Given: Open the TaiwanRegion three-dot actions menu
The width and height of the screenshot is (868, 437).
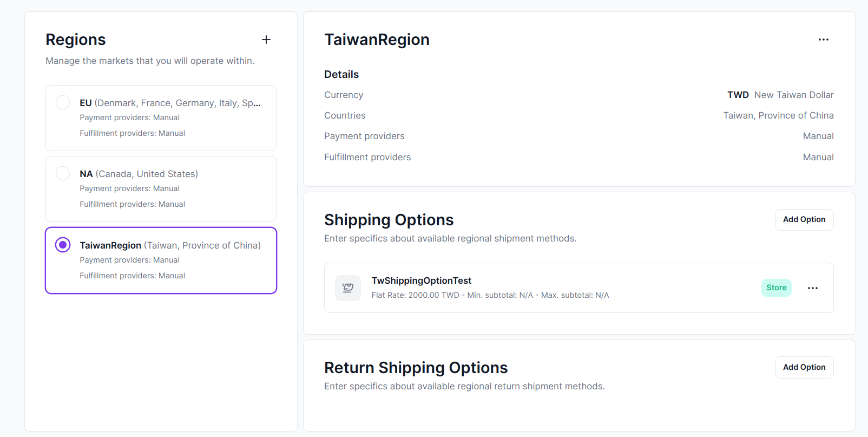Looking at the screenshot, I should click(823, 40).
